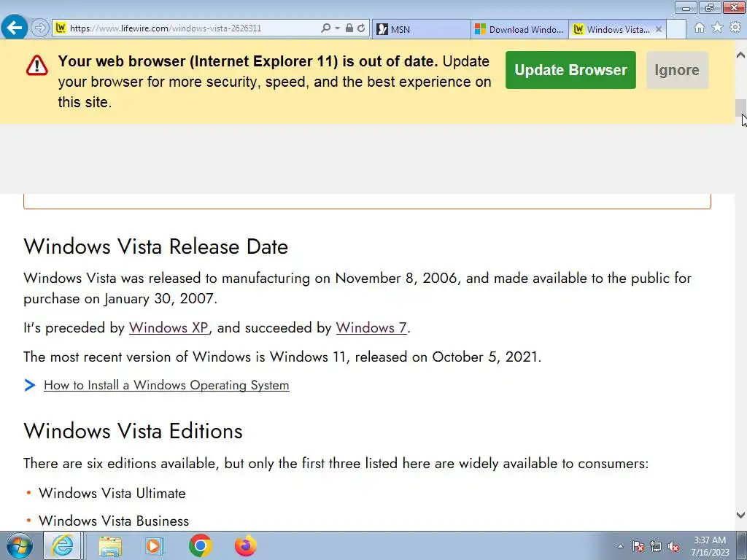
Task: Restore down the browser window
Action: click(710, 7)
